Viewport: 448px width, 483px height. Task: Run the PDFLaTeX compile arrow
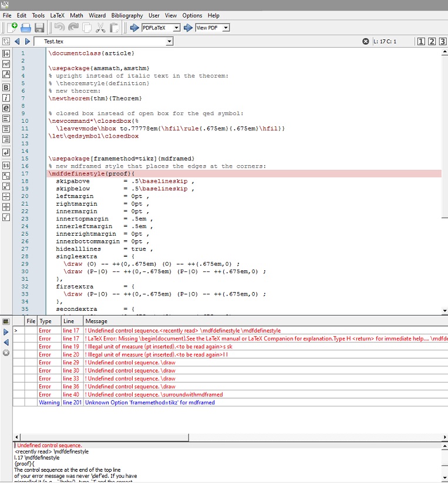point(134,28)
